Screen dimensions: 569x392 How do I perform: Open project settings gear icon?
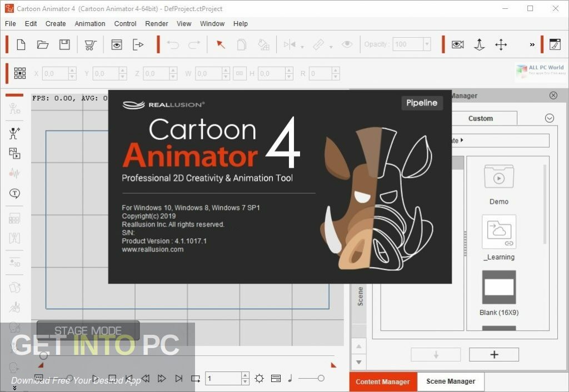click(x=259, y=378)
